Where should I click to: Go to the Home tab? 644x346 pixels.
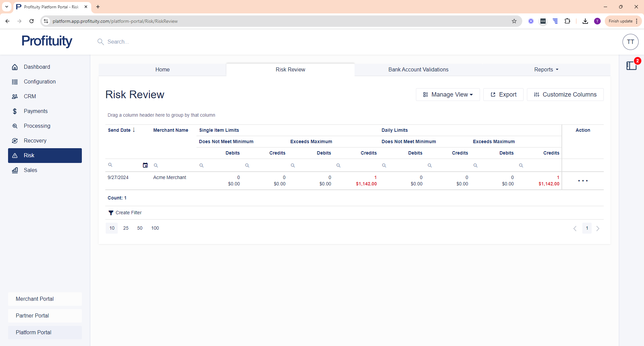(162, 70)
